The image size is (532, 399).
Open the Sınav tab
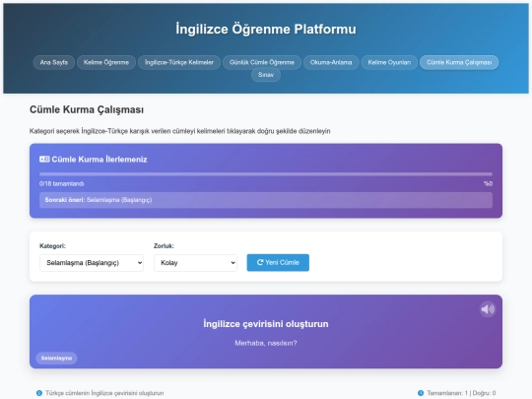pyautogui.click(x=266, y=75)
